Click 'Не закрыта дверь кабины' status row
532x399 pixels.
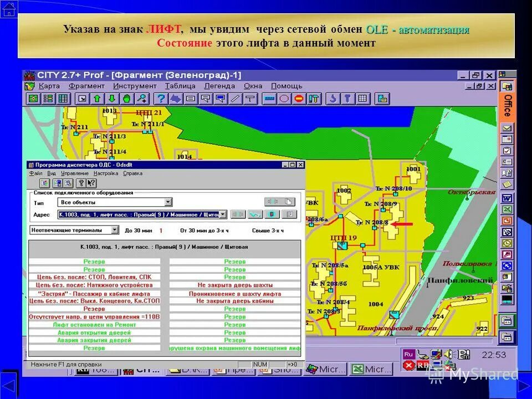(235, 301)
